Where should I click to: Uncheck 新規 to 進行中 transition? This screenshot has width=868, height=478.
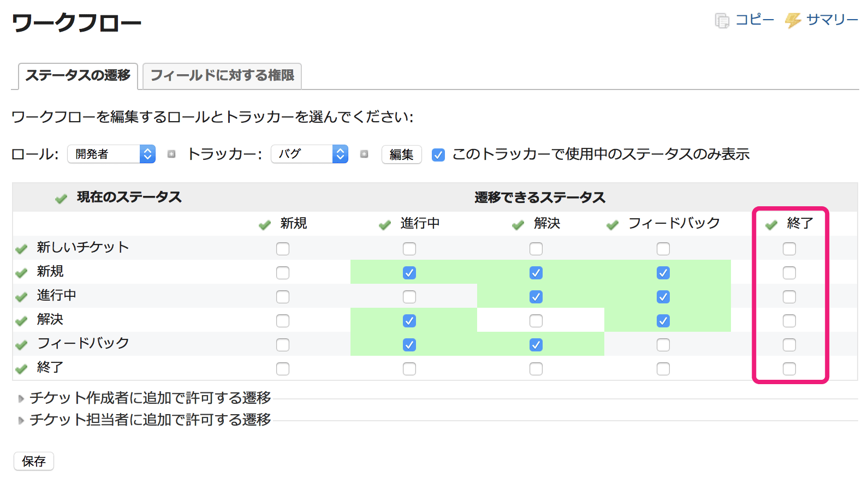tap(409, 273)
